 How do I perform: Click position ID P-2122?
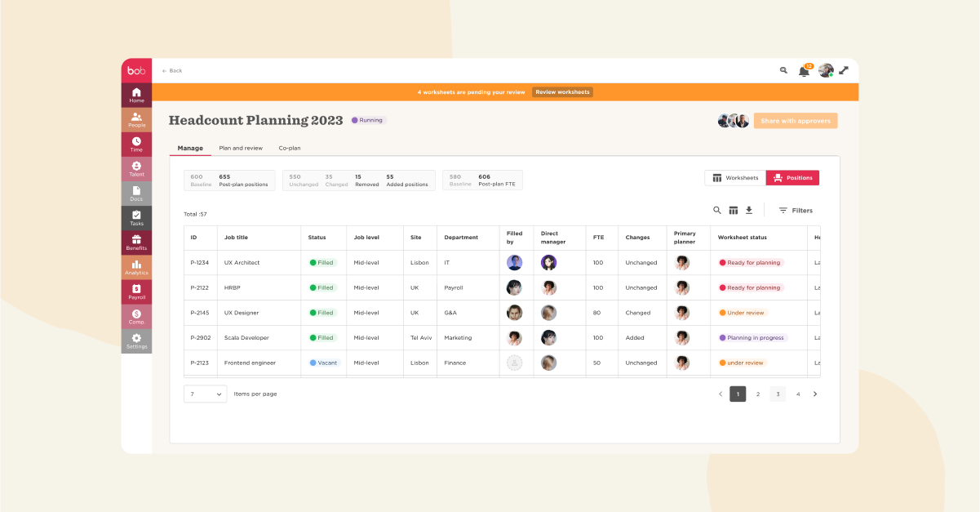[200, 287]
